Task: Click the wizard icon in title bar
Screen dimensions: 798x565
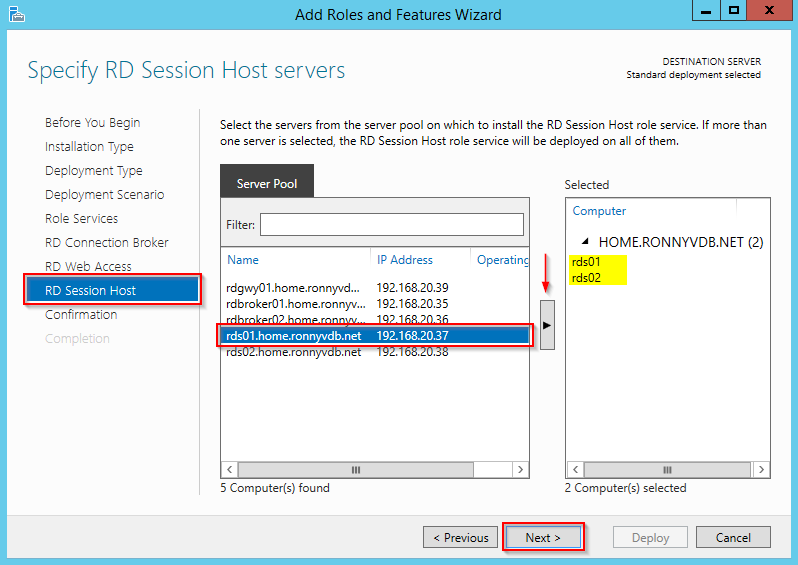Action: pyautogui.click(x=15, y=14)
